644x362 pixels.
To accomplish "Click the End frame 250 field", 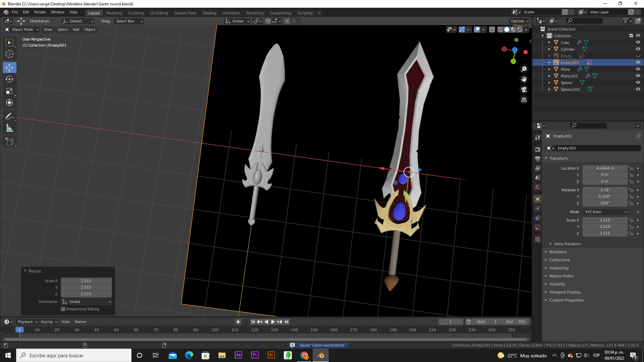I will click(516, 322).
